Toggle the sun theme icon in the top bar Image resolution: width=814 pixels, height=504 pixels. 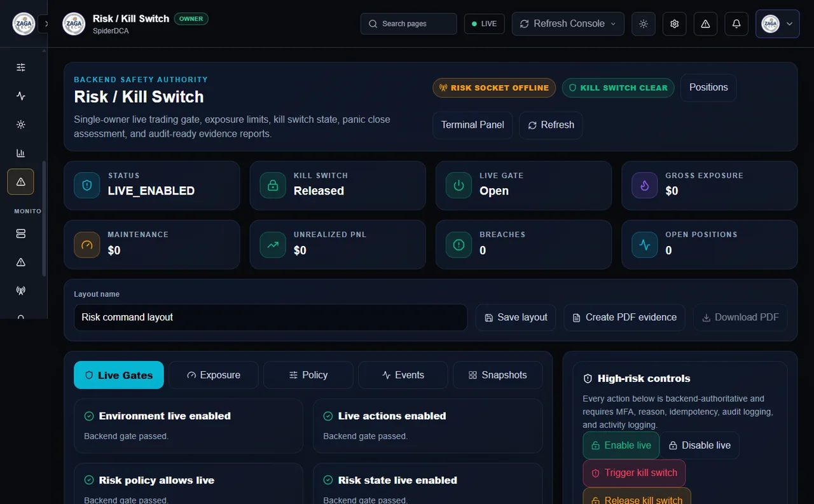pos(644,24)
